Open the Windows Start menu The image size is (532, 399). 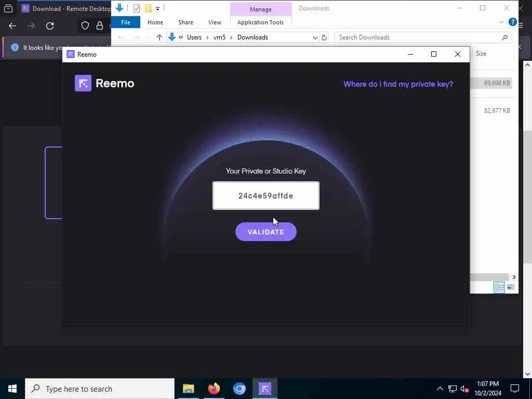tap(12, 389)
